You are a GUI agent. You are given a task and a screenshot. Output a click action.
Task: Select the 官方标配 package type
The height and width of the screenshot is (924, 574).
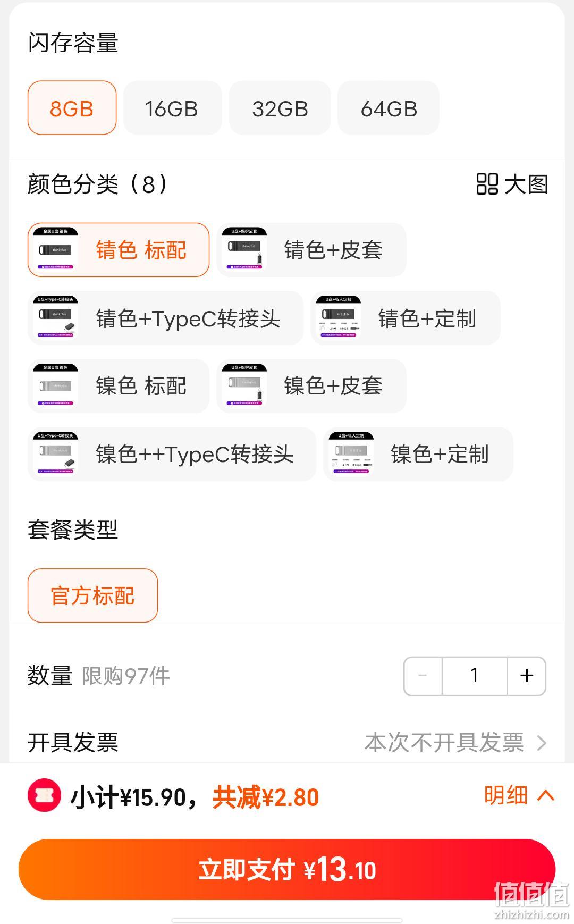pyautogui.click(x=92, y=595)
